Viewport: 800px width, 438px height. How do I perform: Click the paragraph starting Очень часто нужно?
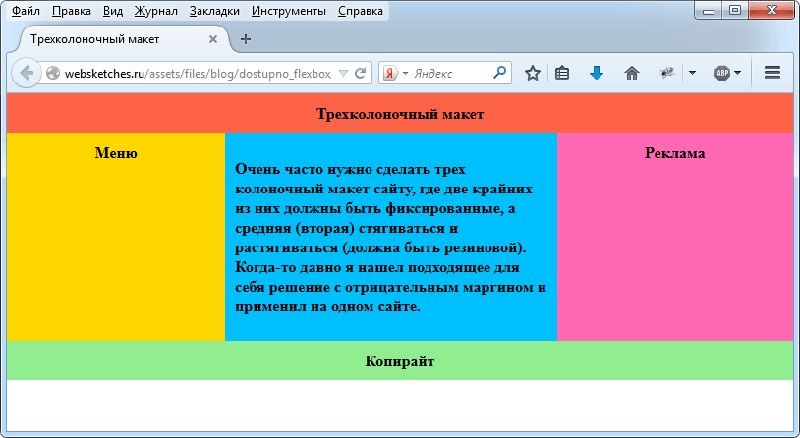(x=390, y=237)
